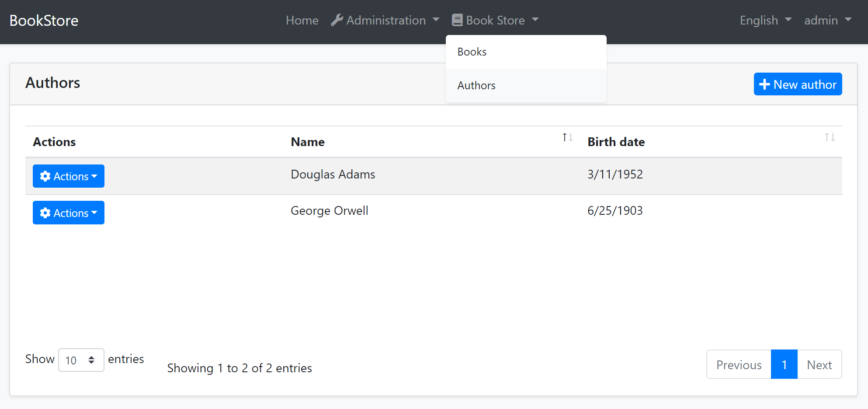868x409 pixels.
Task: Open Actions dropdown for George Orwell
Action: pos(69,213)
